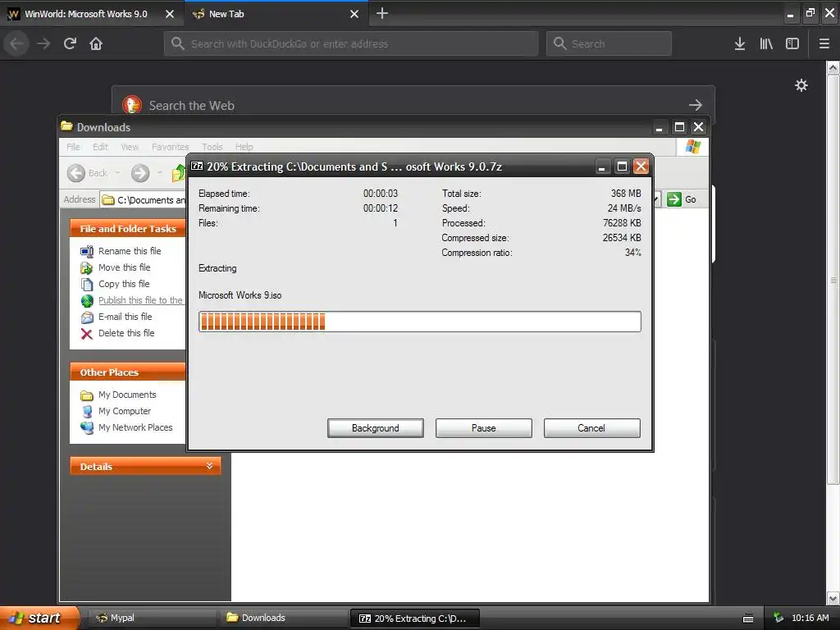Click the Windows Start button

(x=39, y=618)
